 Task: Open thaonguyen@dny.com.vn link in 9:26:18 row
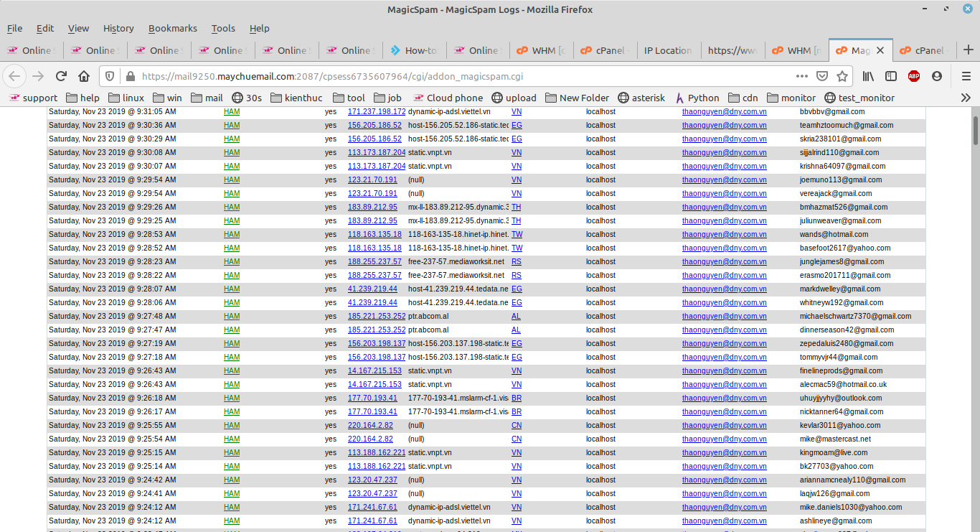pos(724,398)
